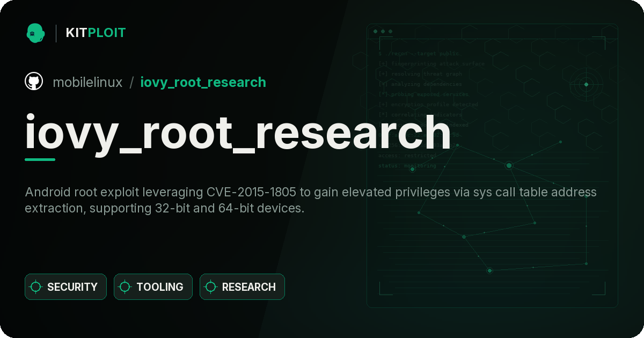This screenshot has height=338, width=644.
Task: Open the GitHub octocat icon
Action: pyautogui.click(x=34, y=82)
